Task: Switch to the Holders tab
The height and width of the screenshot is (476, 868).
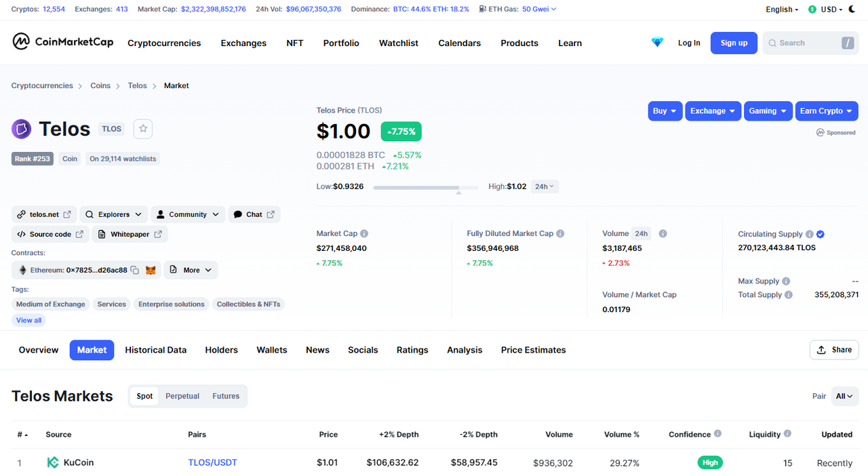Action: click(x=222, y=350)
